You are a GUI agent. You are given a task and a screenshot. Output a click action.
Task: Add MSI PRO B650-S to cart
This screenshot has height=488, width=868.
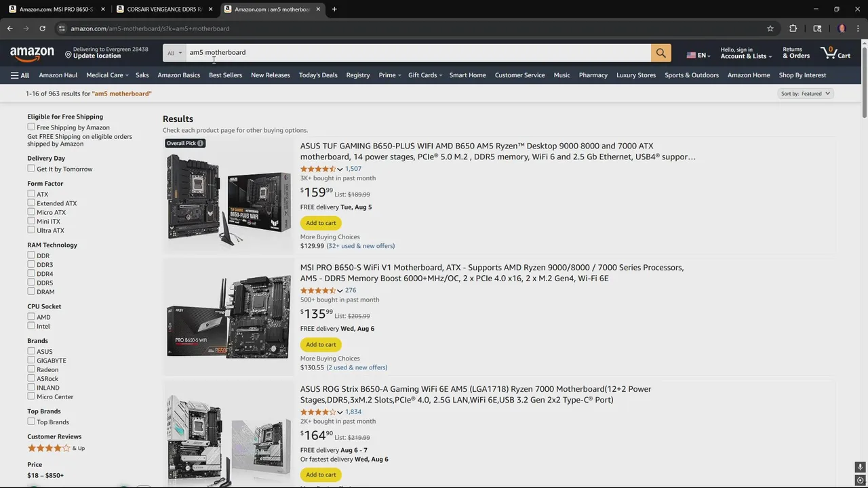point(321,344)
